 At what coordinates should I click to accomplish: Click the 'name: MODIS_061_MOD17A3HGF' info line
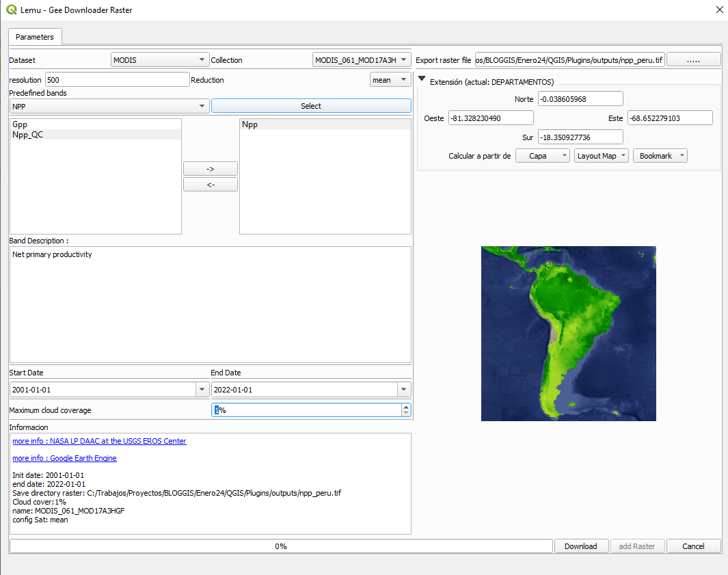[69, 511]
